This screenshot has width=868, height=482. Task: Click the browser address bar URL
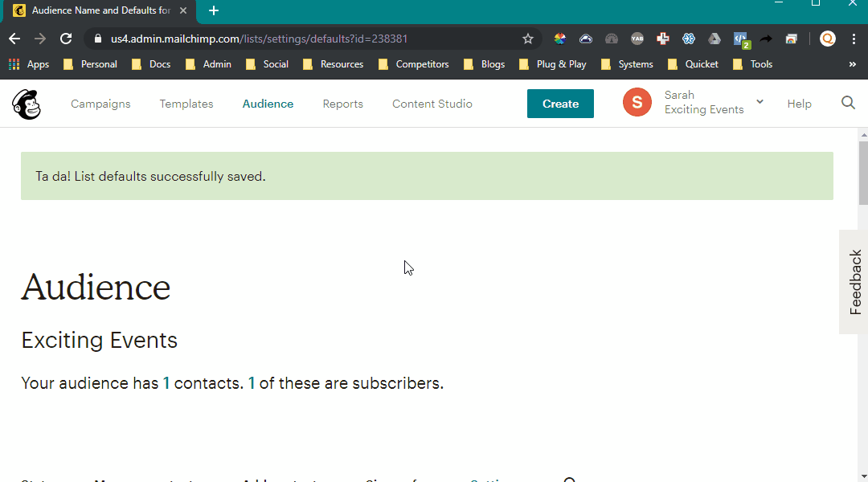coord(259,39)
